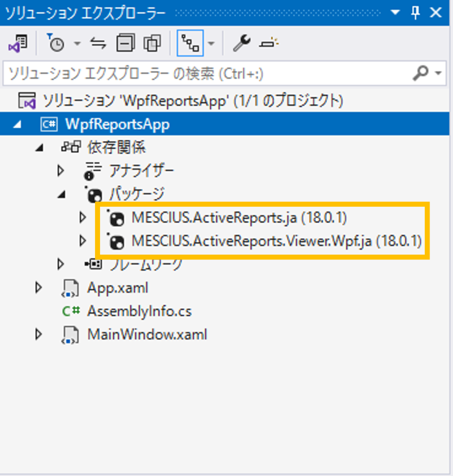Open Properties with the wrench icon

tap(242, 43)
